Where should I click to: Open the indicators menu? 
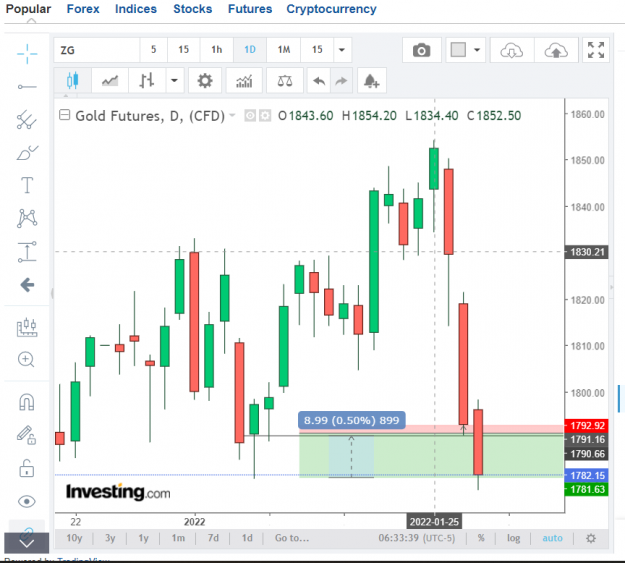tap(244, 81)
